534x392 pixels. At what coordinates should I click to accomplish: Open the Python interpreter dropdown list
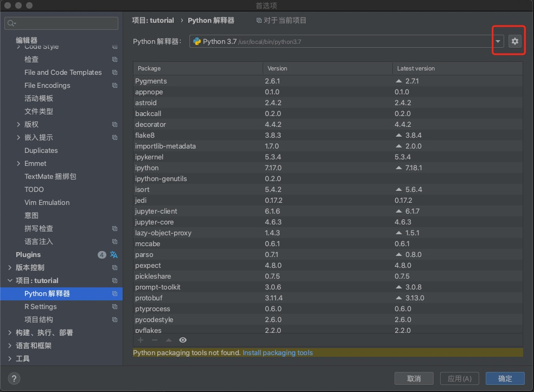[498, 41]
